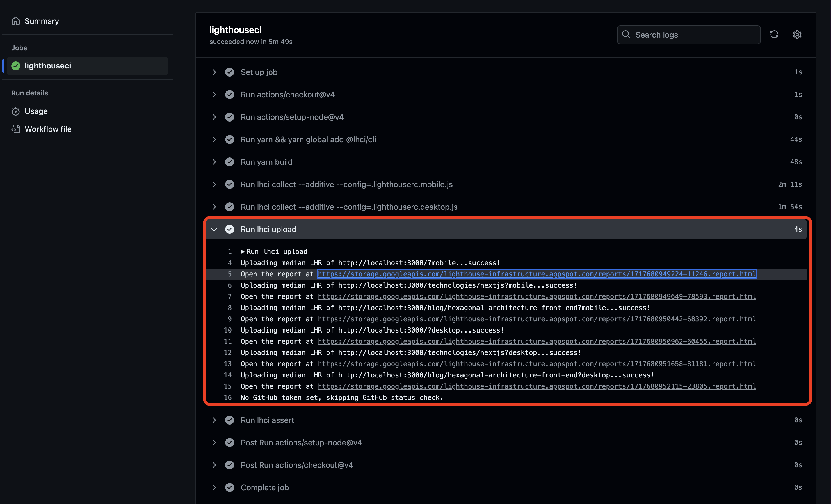Image resolution: width=831 pixels, height=504 pixels.
Task: Click the checkmark icon beside Run yarn build
Action: pyautogui.click(x=230, y=162)
